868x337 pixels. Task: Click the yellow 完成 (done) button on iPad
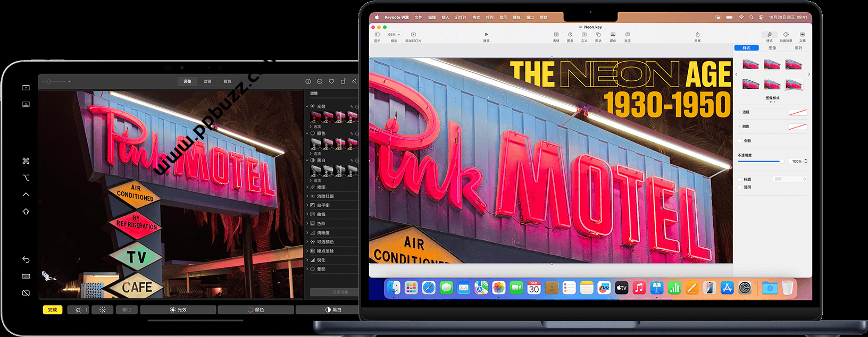(53, 309)
